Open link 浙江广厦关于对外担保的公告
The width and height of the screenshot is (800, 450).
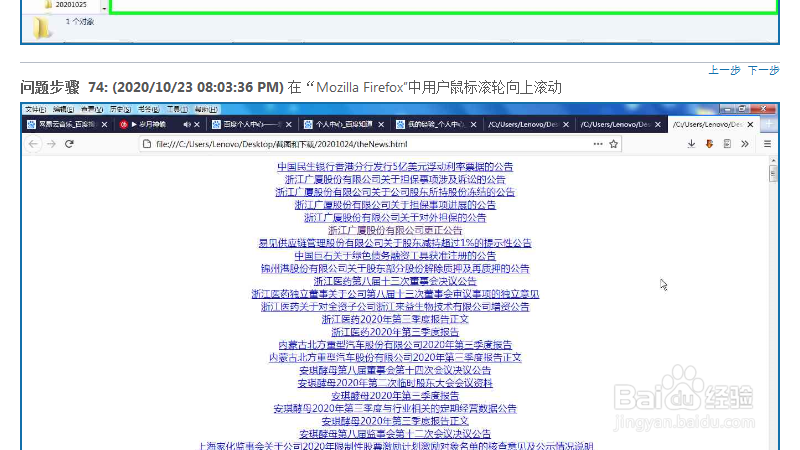pyautogui.click(x=395, y=218)
